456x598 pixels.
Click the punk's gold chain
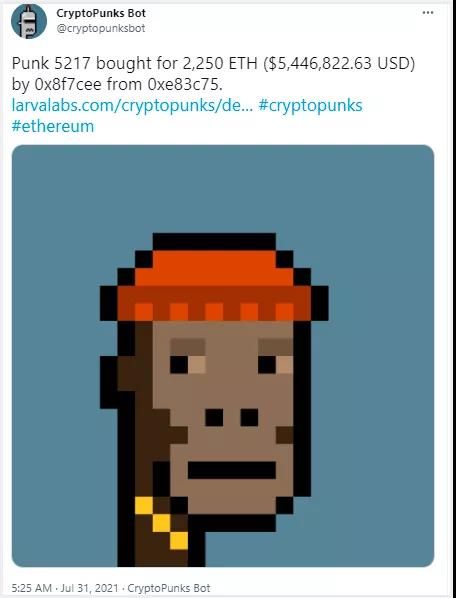162,523
